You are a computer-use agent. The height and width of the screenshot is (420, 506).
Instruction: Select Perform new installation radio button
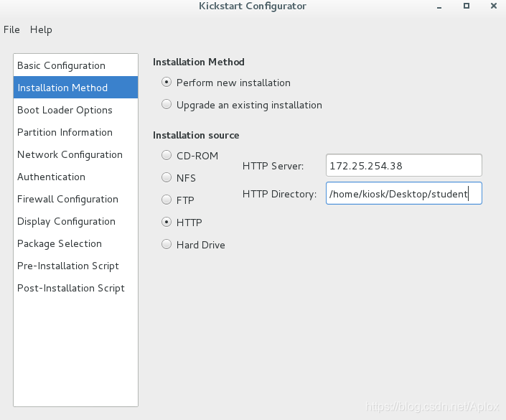[167, 83]
